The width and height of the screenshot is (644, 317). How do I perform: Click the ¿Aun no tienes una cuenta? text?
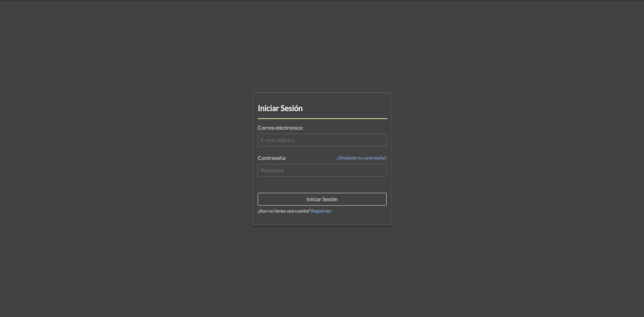[x=284, y=211]
